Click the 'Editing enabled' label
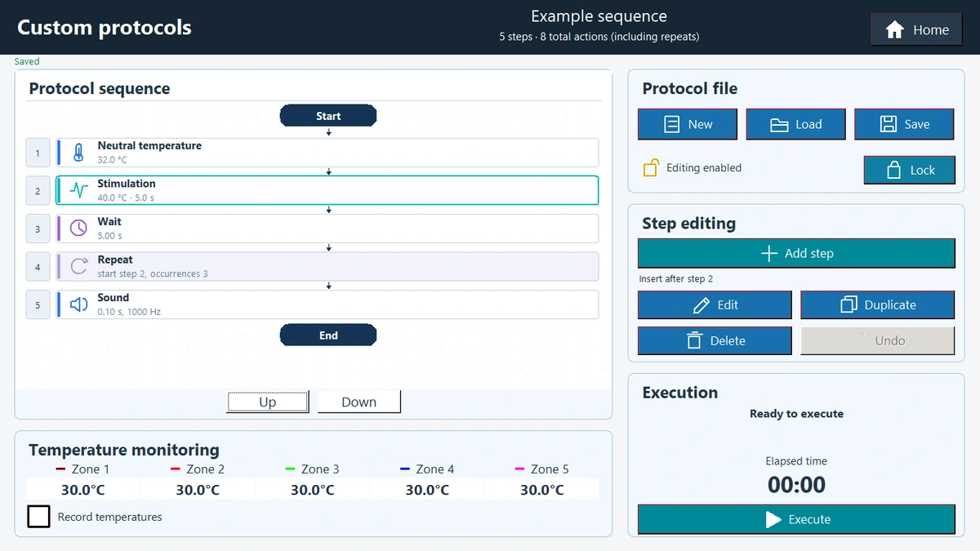 (704, 168)
